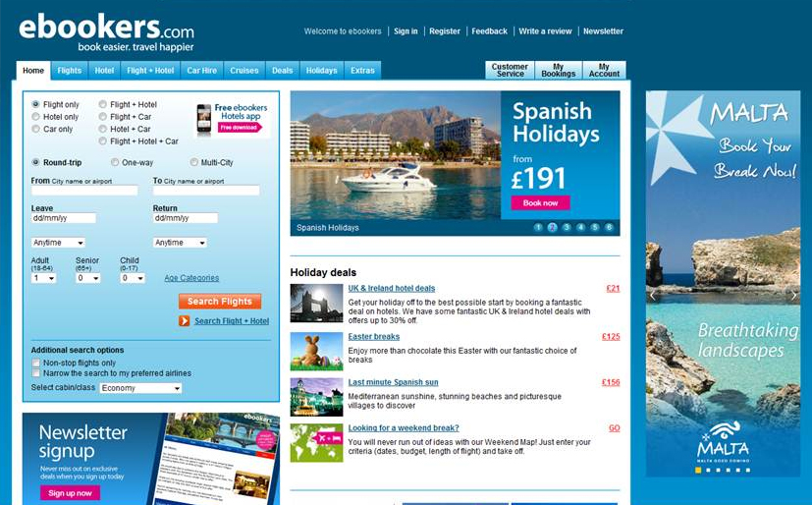
Task: Open the cabin class Economy dropdown
Action: click(x=140, y=388)
